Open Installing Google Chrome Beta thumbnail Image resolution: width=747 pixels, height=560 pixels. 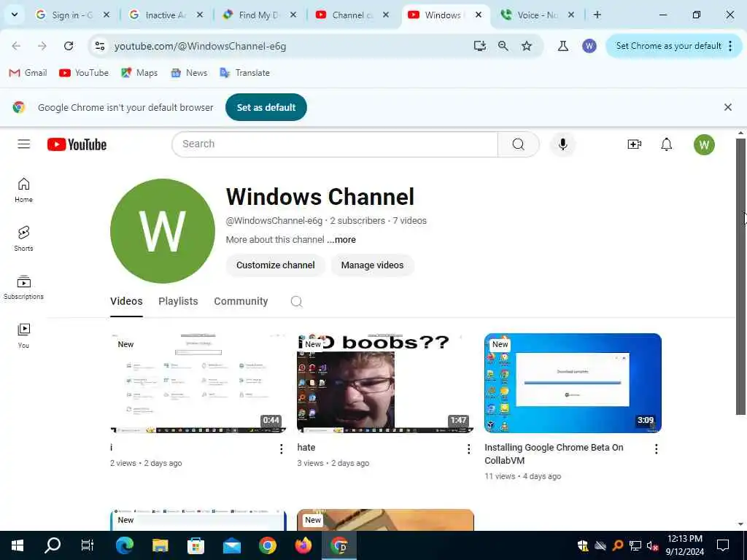coord(573,384)
